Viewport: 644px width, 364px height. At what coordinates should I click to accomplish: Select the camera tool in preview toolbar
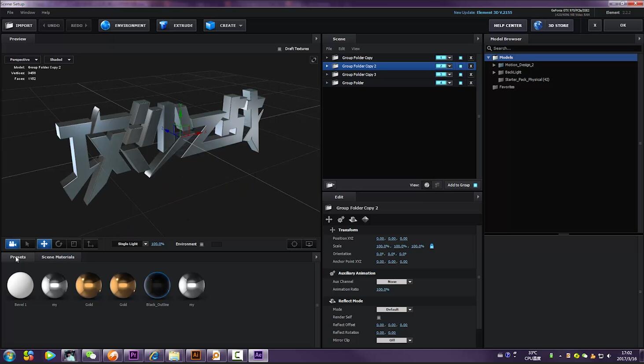coord(12,244)
